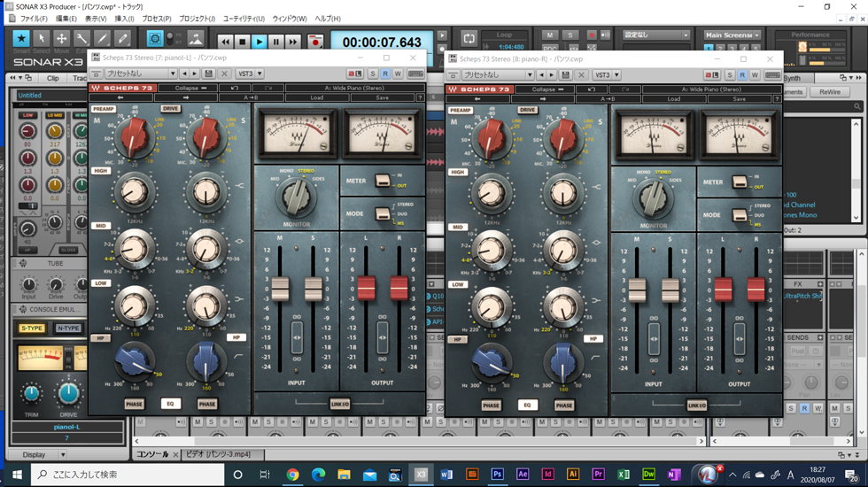Toggle Solo S button in piano-L plugin header
868x487 pixels.
373,73
